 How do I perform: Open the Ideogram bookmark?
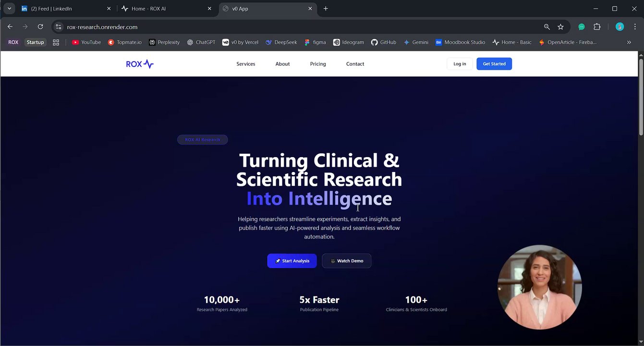(x=349, y=42)
